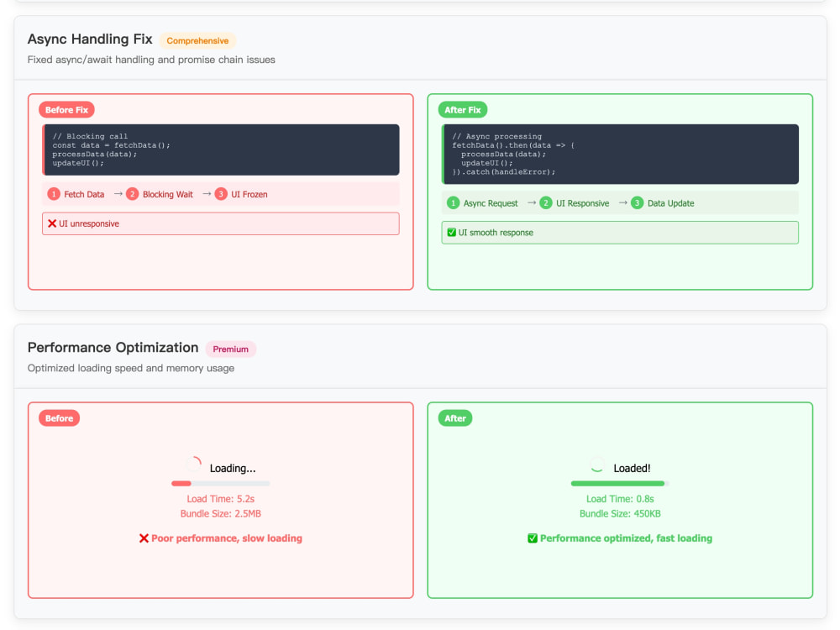
Task: Click the Before Fix label
Action: pos(66,110)
